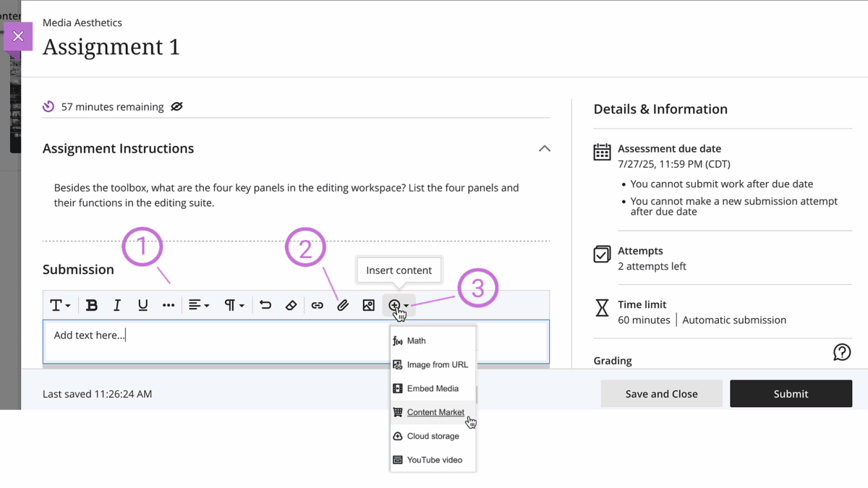Click the undo arrow icon
The width and height of the screenshot is (868, 488).
coord(265,305)
